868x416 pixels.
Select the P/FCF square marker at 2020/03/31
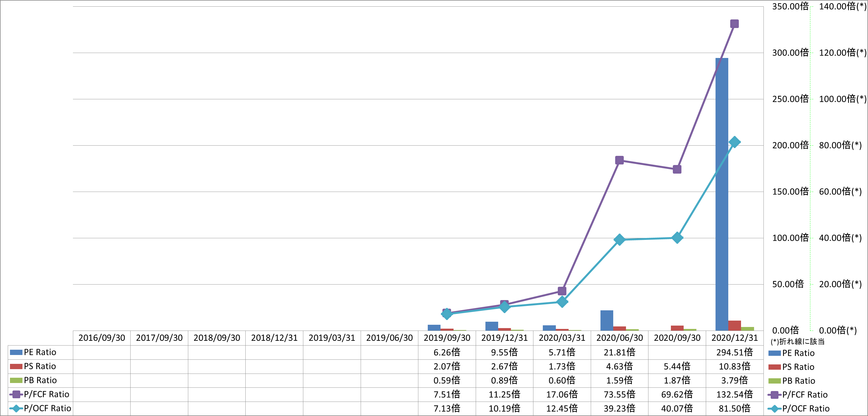click(x=562, y=291)
